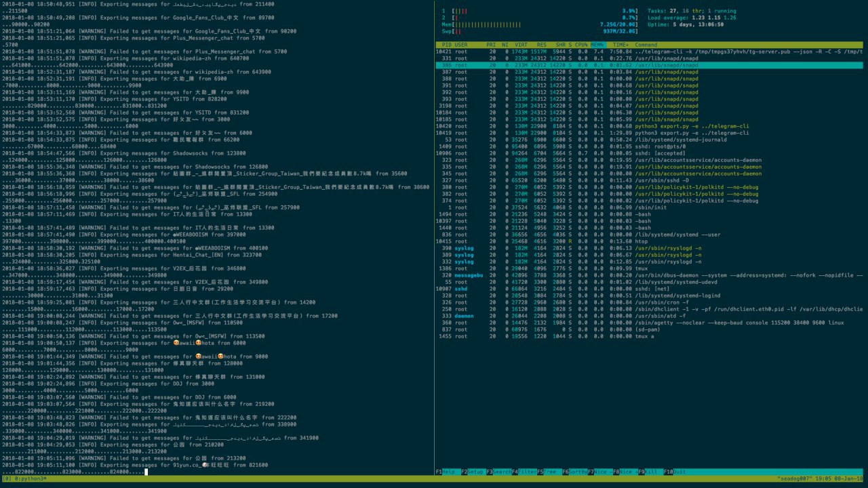Select the systemd-journald process row
Screen dimensions: 868x488
point(650,140)
